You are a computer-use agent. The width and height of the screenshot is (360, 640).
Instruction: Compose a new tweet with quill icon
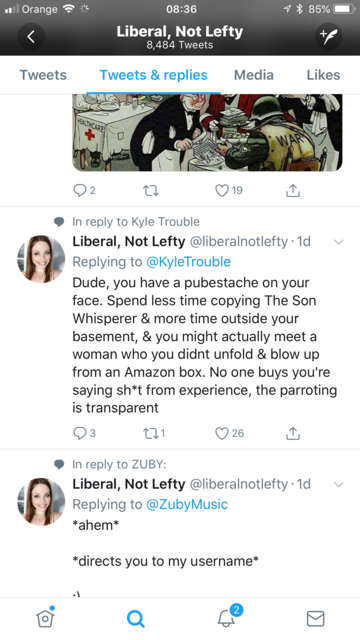tap(329, 36)
